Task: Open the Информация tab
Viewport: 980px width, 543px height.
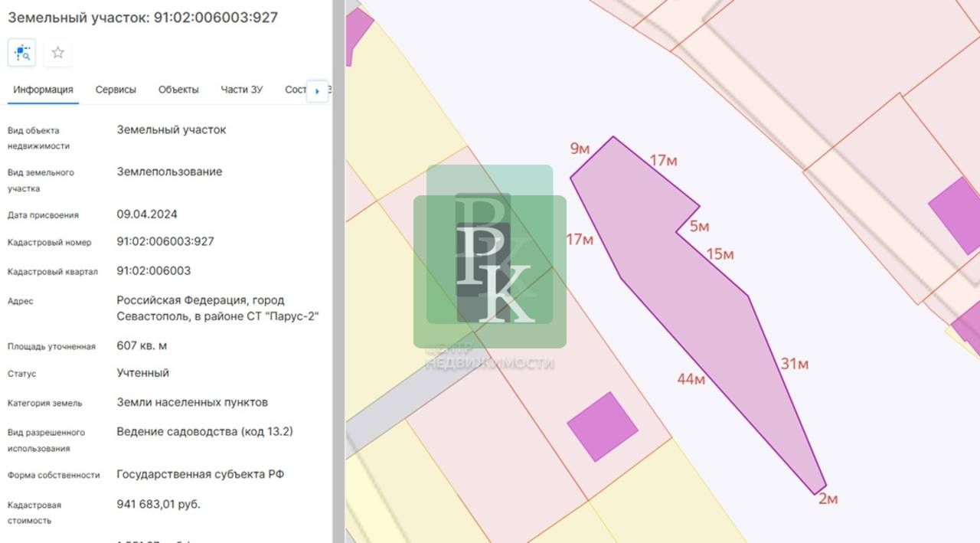Action: click(43, 90)
